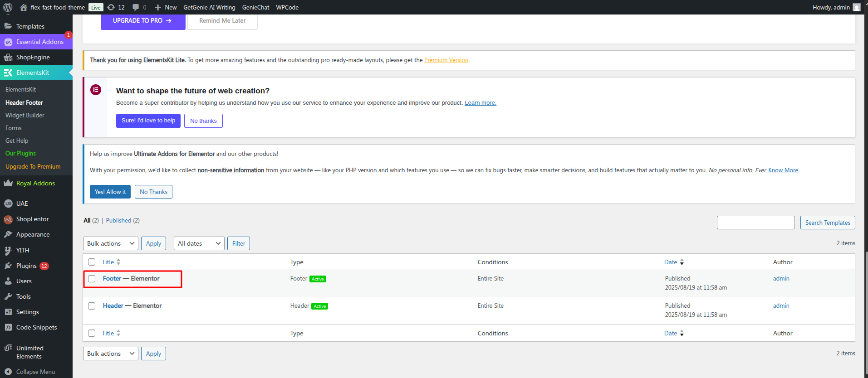Open Upgrade To Premium submenu item
This screenshot has height=378, width=868.
click(33, 166)
